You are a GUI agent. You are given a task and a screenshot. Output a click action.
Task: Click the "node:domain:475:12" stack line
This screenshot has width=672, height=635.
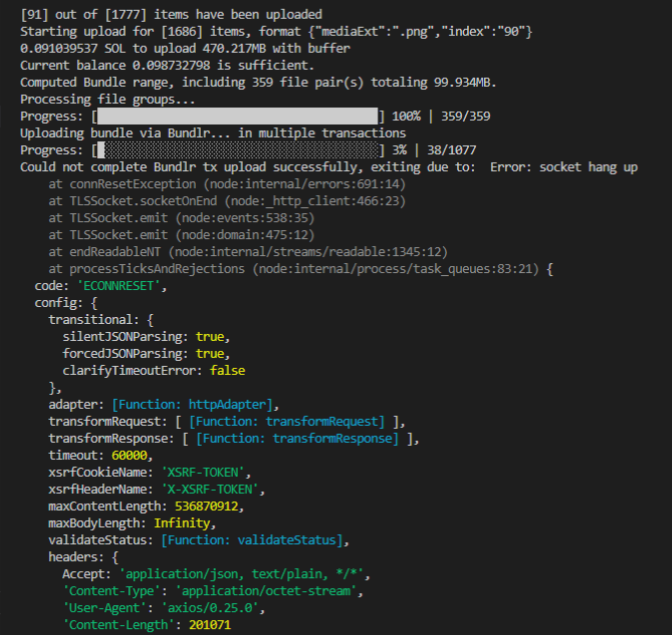pos(181,235)
